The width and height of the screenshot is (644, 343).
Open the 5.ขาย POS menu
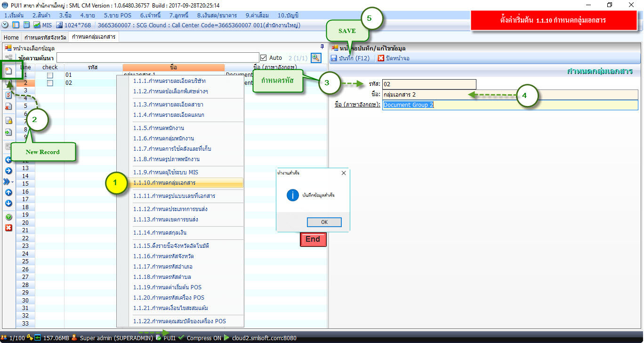[118, 15]
